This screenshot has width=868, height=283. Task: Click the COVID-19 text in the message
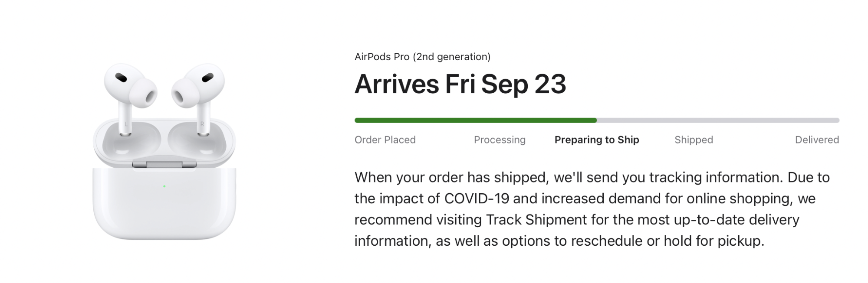point(477,198)
